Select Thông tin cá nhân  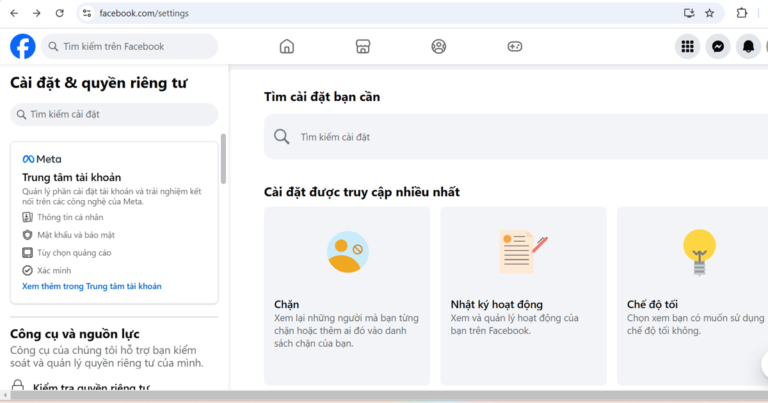point(70,217)
